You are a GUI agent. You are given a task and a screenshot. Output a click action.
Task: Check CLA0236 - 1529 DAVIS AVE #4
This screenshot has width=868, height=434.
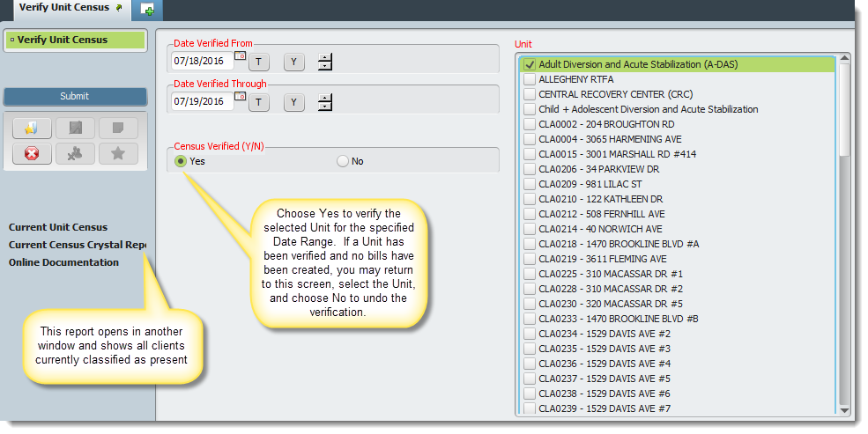(530, 364)
